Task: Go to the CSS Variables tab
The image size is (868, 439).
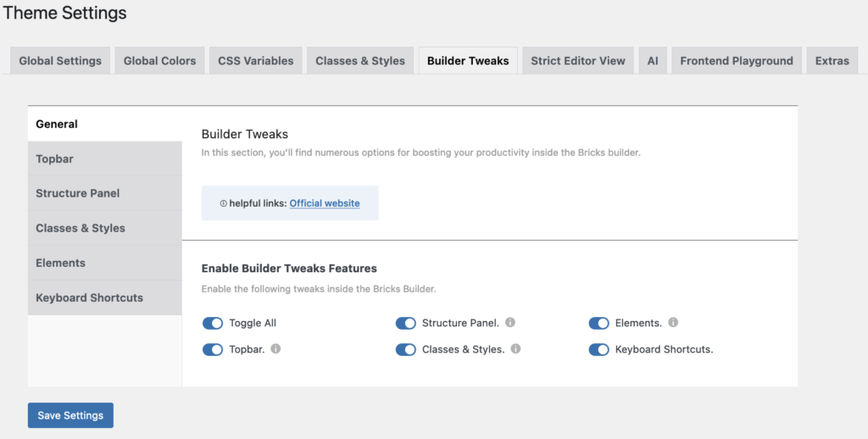Action: click(255, 61)
